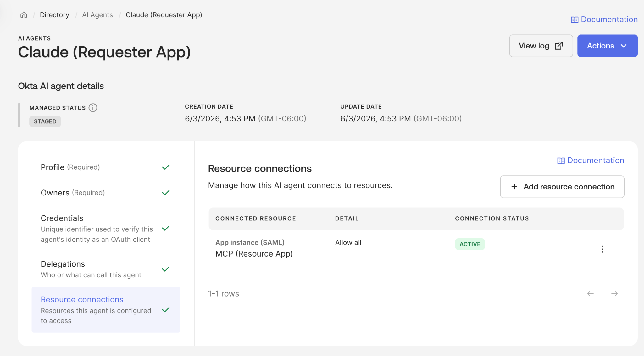Viewport: 644px width, 356px height.
Task: Click the Profile completed checkmark
Action: click(x=166, y=167)
